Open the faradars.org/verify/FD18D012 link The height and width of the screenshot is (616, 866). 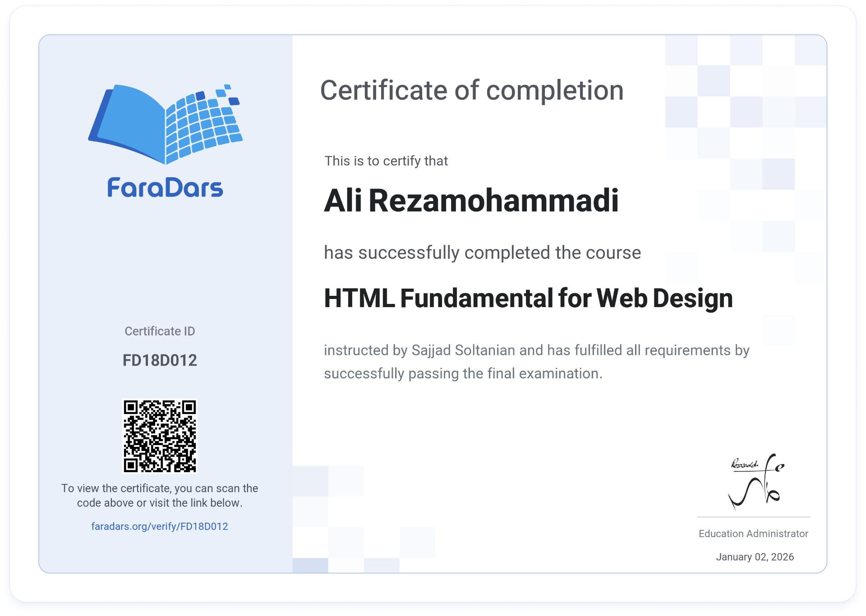(x=160, y=526)
